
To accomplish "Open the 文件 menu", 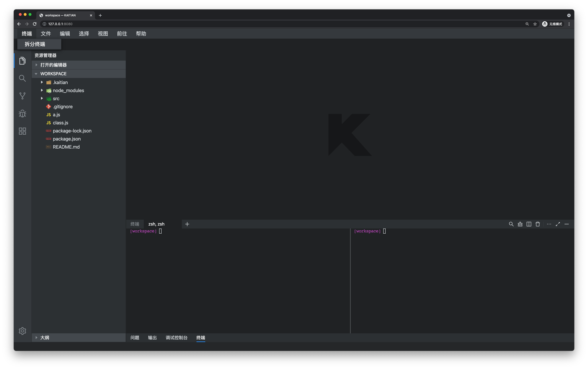I will tap(46, 34).
